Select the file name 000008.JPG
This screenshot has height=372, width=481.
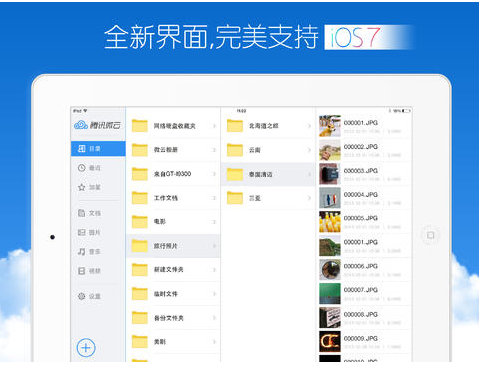pyautogui.click(x=361, y=314)
